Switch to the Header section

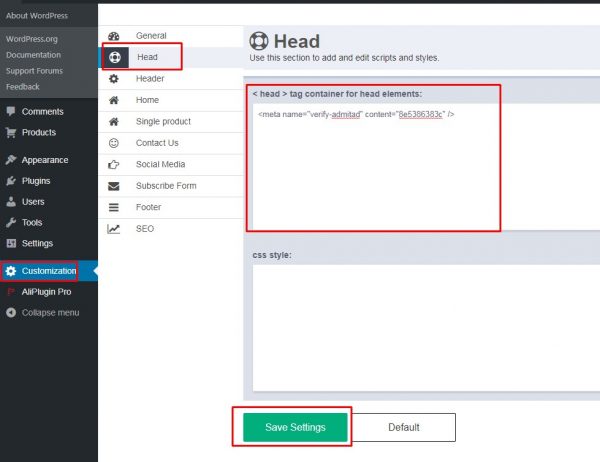click(171, 79)
